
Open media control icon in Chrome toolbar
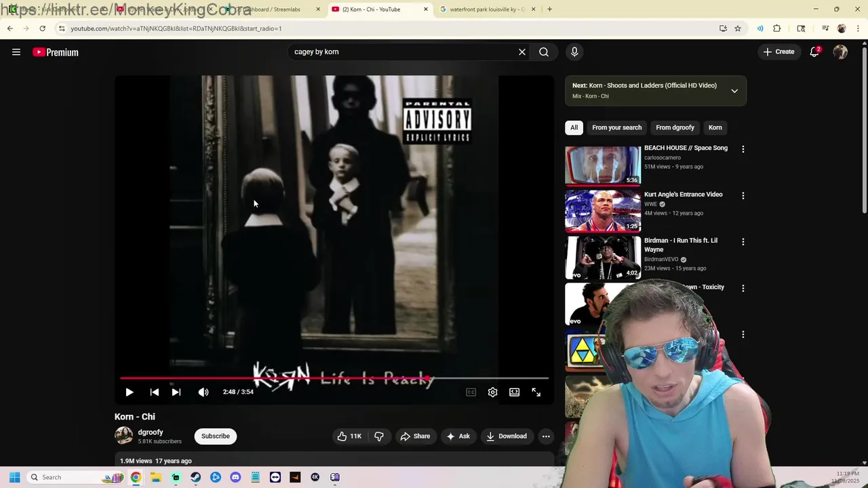825,28
